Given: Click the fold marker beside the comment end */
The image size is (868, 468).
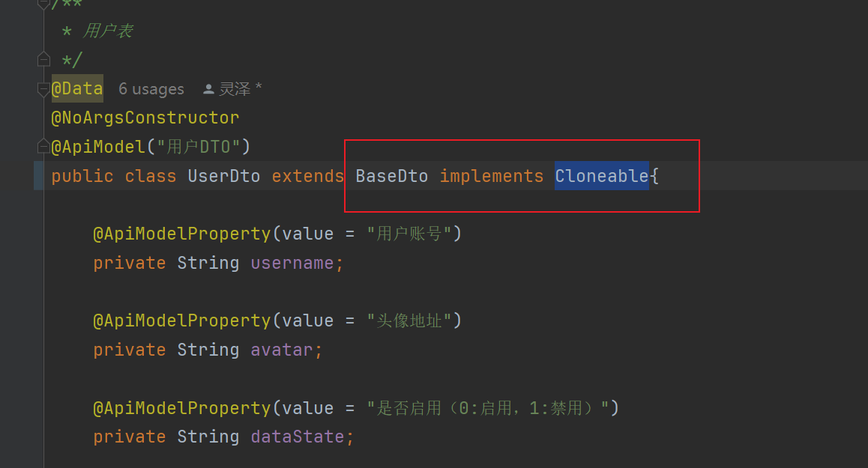Looking at the screenshot, I should [x=44, y=59].
